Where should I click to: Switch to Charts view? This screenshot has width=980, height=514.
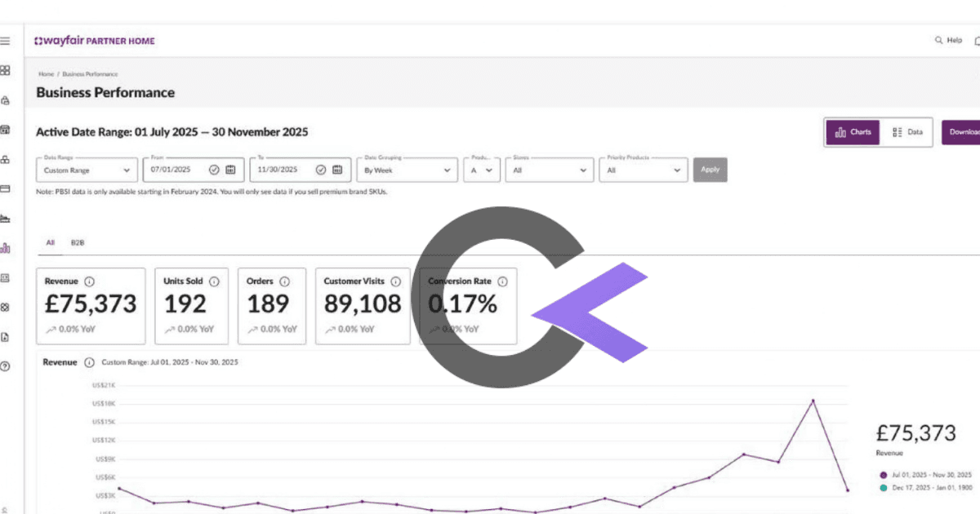point(853,132)
